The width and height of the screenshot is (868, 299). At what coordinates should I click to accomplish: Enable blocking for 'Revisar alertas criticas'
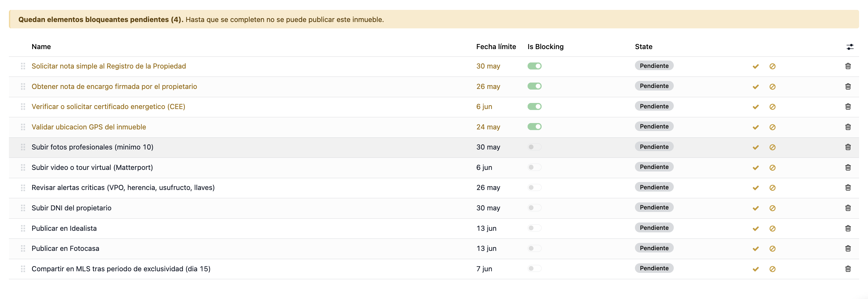click(534, 187)
